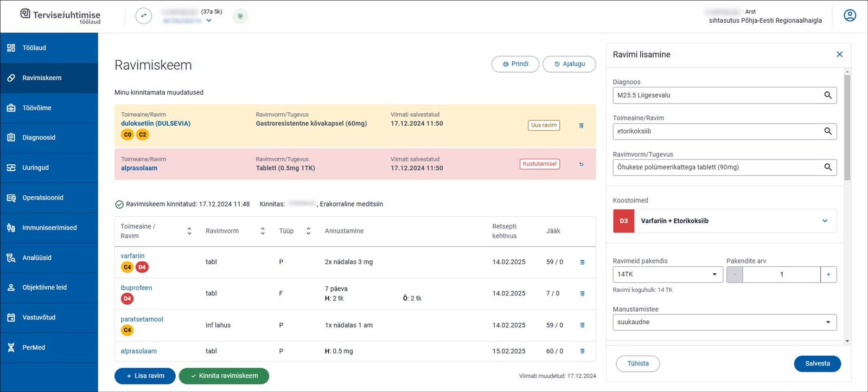The image size is (868, 392).
Task: Close the Ravimi lisamine panel
Action: 839,54
